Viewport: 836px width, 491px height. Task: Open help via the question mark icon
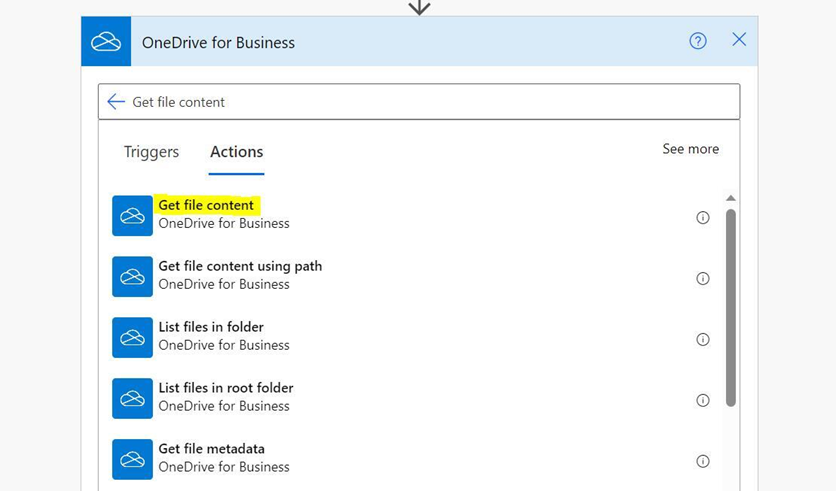coord(697,41)
